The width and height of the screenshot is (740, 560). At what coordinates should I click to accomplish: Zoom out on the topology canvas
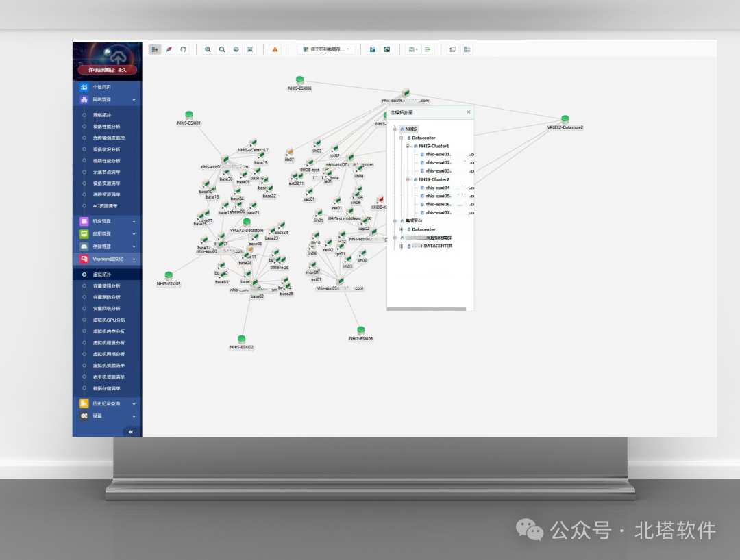pos(222,49)
